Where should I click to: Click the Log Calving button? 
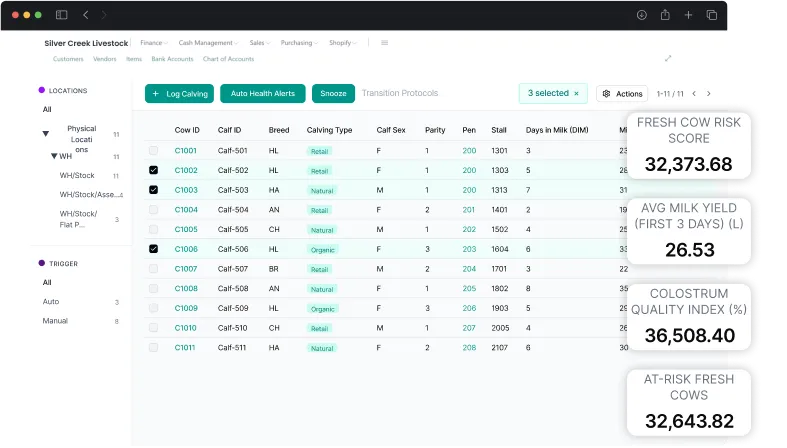tap(179, 93)
